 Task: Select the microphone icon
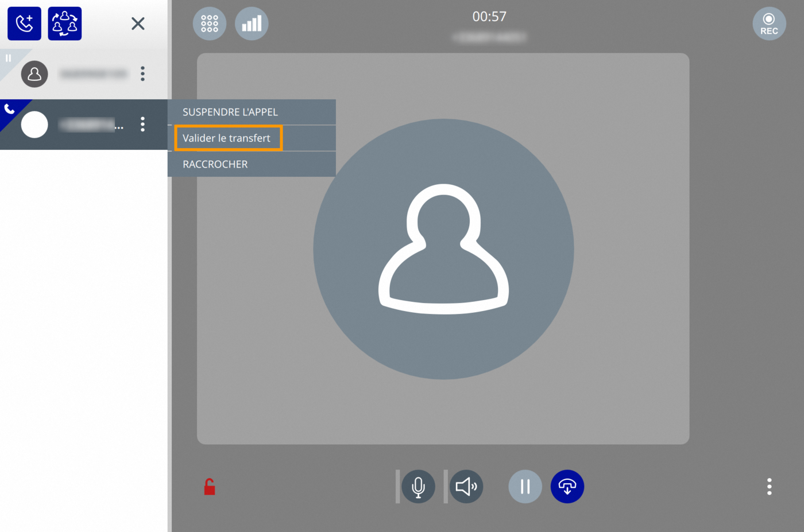click(x=418, y=486)
